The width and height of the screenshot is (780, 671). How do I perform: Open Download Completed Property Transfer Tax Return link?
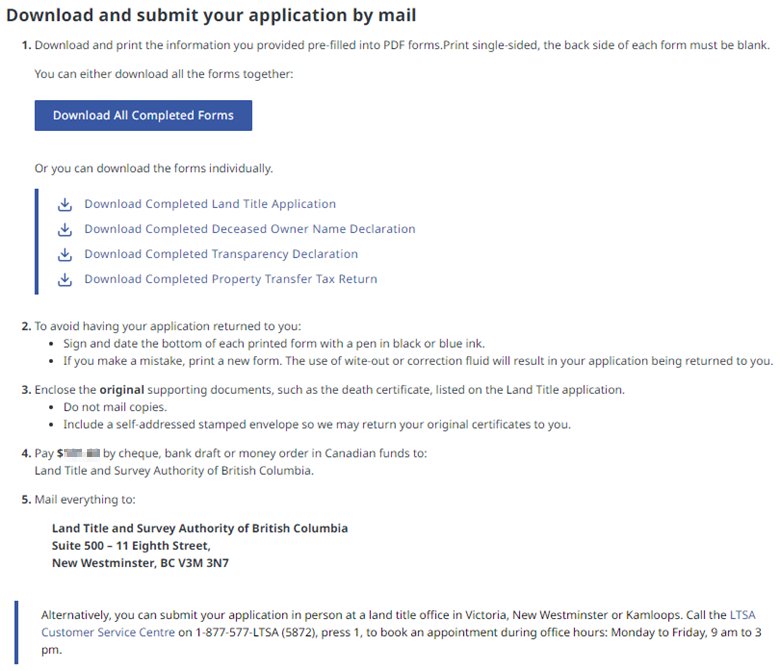click(230, 279)
